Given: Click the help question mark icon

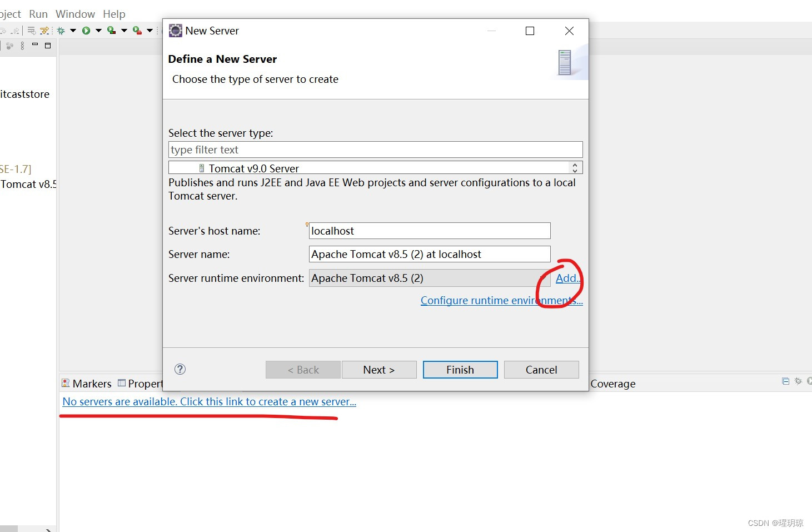Looking at the screenshot, I should pos(180,369).
